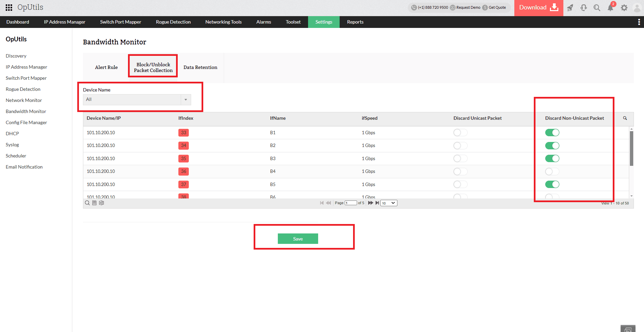Screen dimensions: 644x332
Task: Open notifications bell icon
Action: (610, 8)
